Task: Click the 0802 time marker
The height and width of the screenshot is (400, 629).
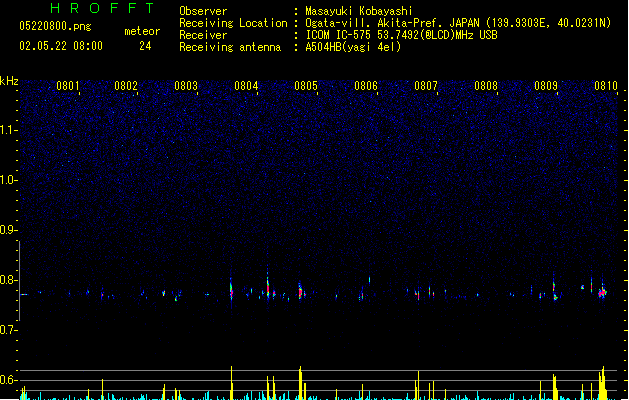Action: [x=126, y=86]
